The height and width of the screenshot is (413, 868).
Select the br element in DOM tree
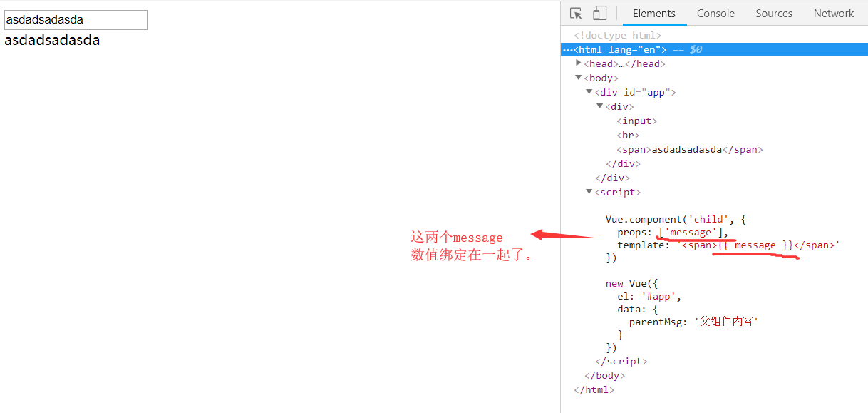pos(628,135)
